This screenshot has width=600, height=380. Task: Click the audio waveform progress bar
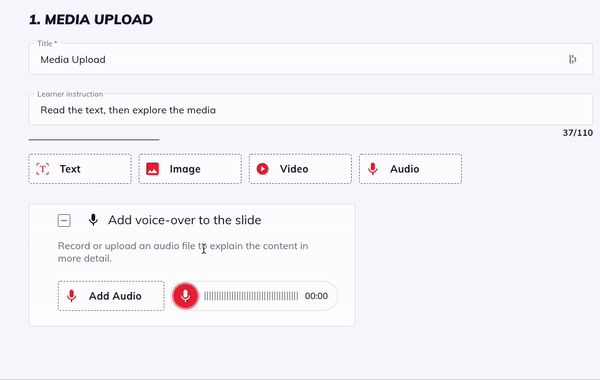[251, 296]
